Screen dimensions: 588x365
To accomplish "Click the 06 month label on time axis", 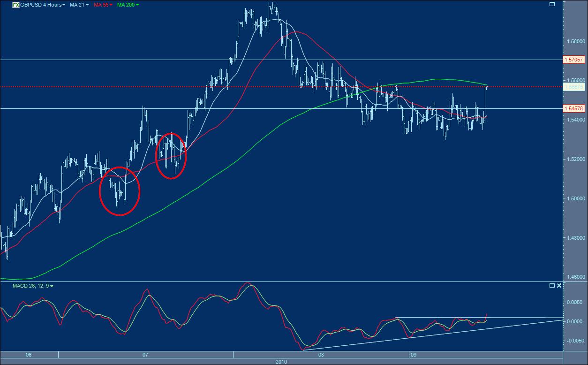I will point(29,355).
